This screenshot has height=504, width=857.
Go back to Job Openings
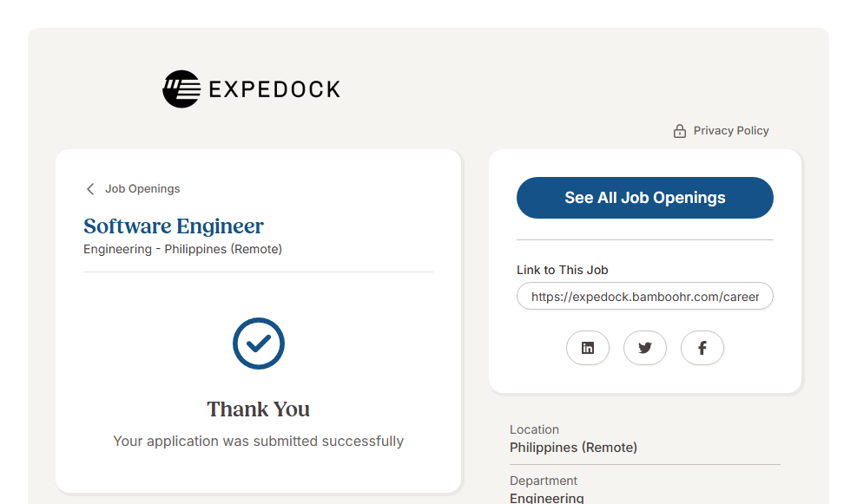[142, 189]
